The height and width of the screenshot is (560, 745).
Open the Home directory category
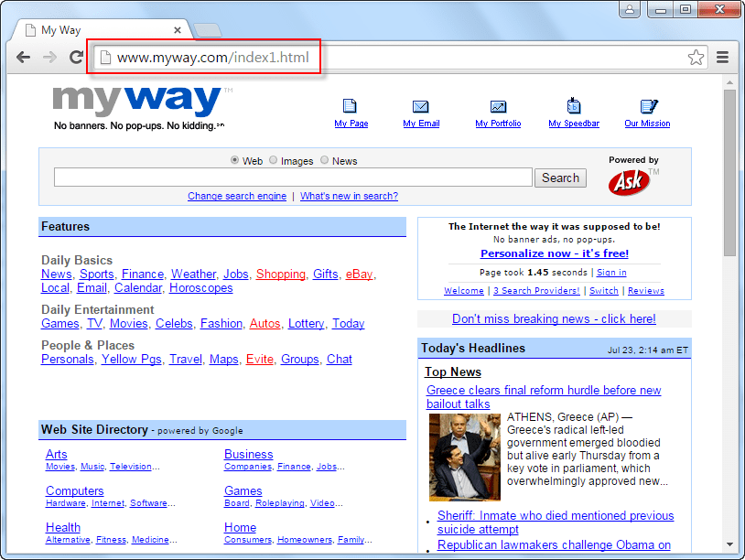241,527
